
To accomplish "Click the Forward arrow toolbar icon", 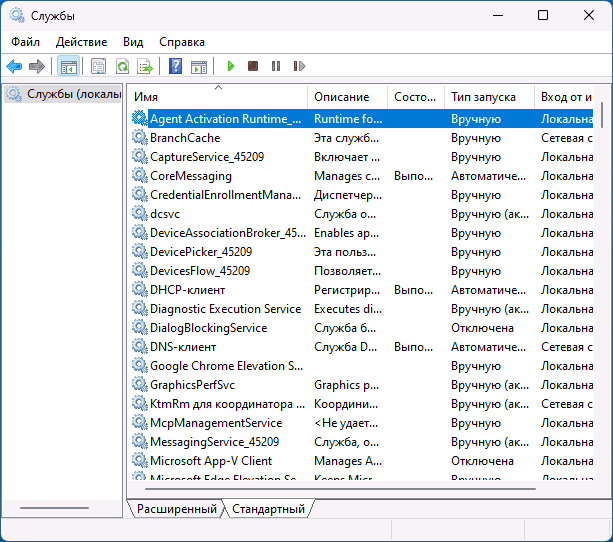I will tap(37, 66).
